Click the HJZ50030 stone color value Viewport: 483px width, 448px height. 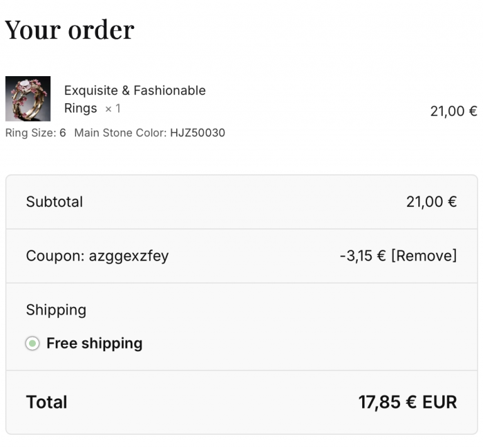click(x=197, y=133)
